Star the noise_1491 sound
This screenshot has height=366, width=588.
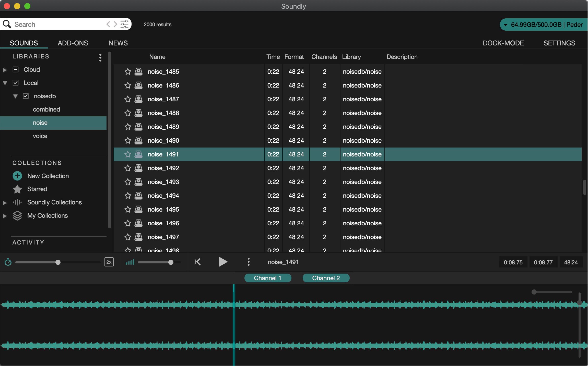coord(128,154)
